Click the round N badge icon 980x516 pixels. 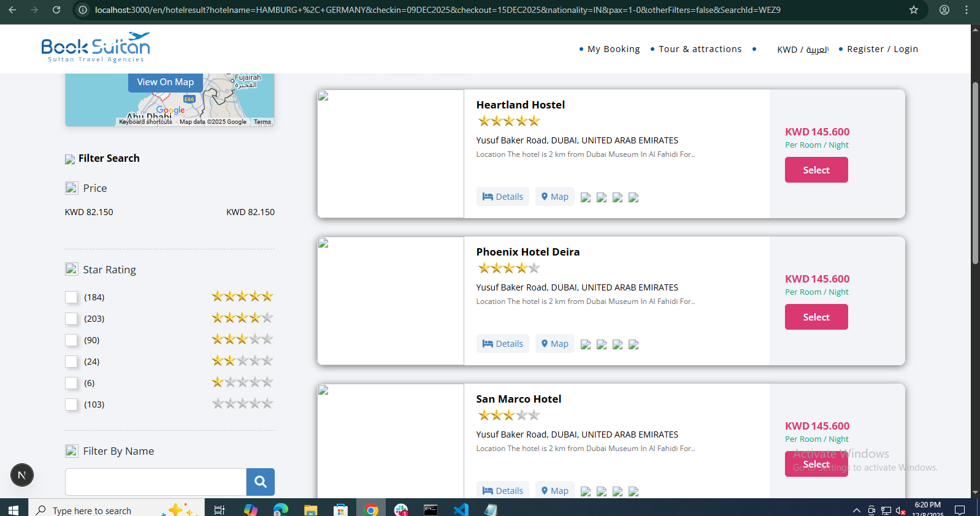22,475
